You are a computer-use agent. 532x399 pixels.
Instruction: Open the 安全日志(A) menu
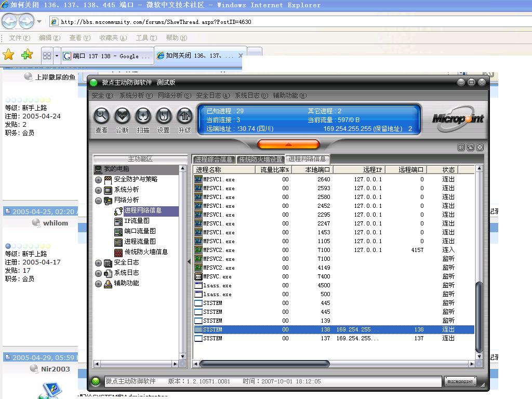(213, 96)
